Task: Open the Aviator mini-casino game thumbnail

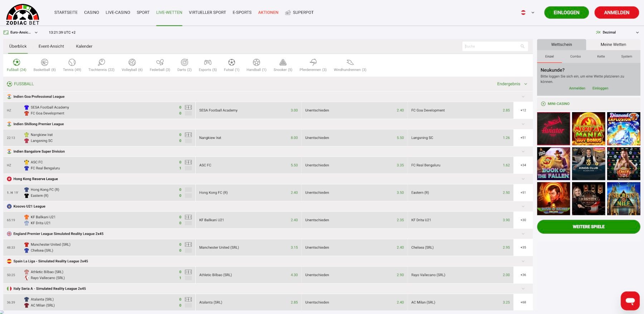Action: pyautogui.click(x=553, y=129)
